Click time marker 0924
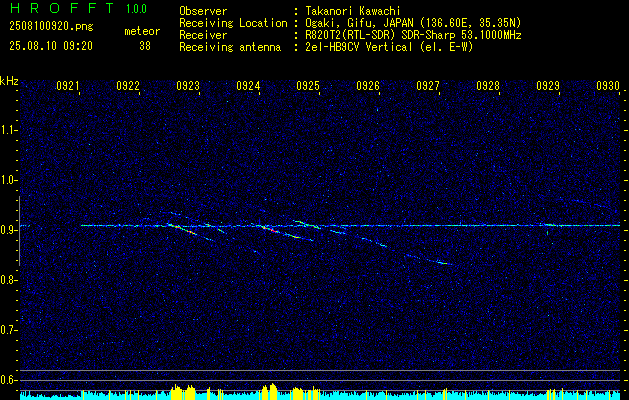 248,86
